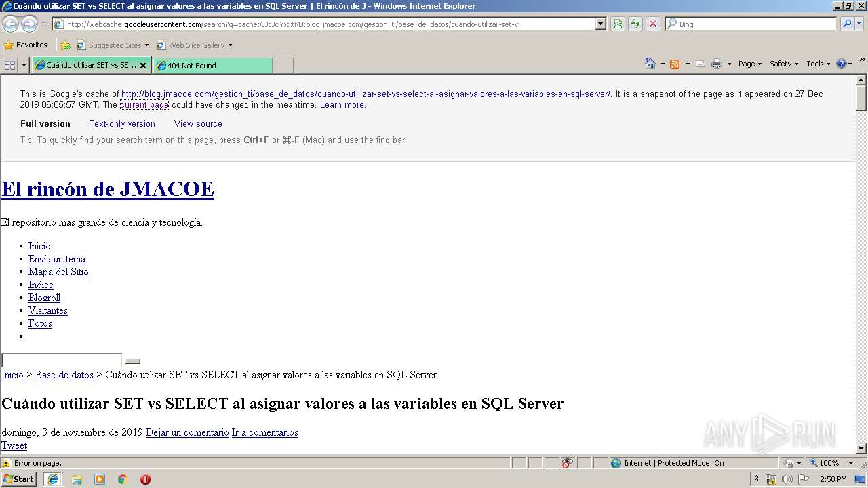868x488 pixels.
Task: Click the Refresh page icon
Action: click(635, 24)
